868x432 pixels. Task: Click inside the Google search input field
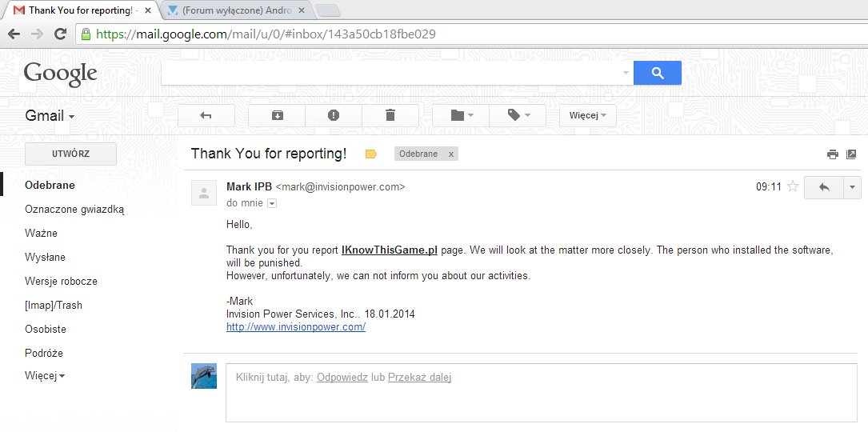392,73
